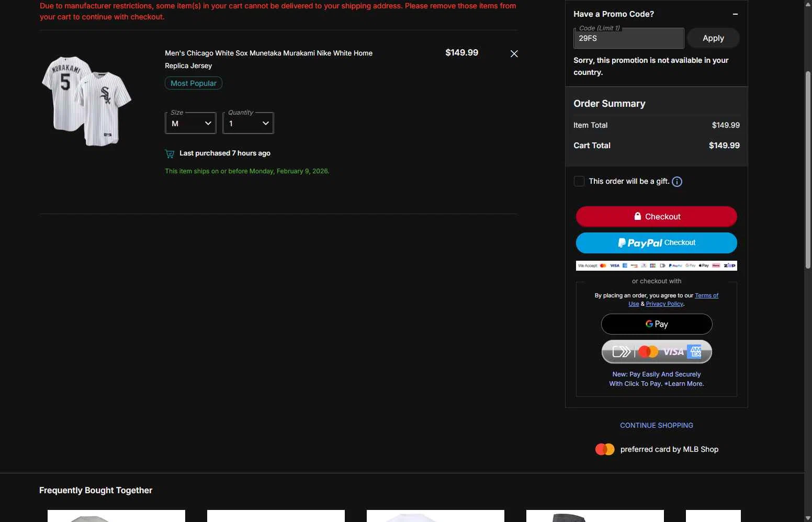Click the Order Summary heading

tap(610, 104)
